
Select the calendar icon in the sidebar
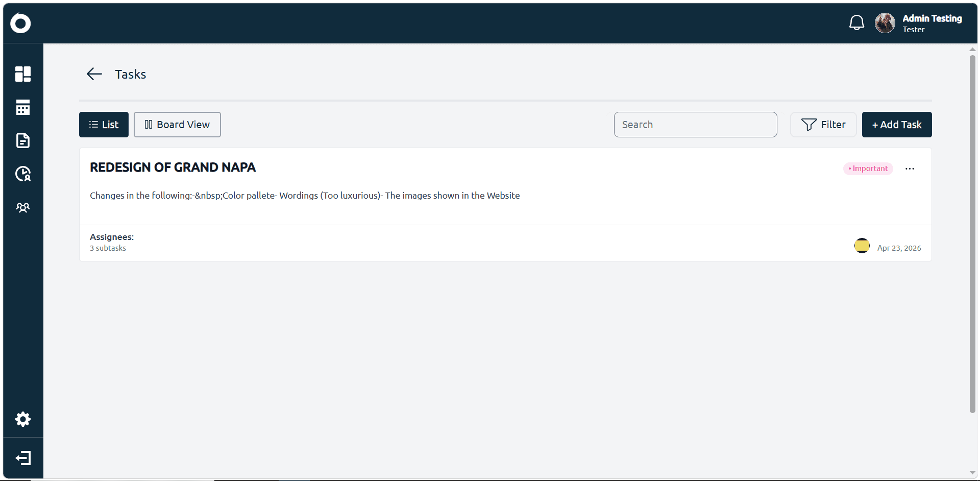pyautogui.click(x=23, y=108)
